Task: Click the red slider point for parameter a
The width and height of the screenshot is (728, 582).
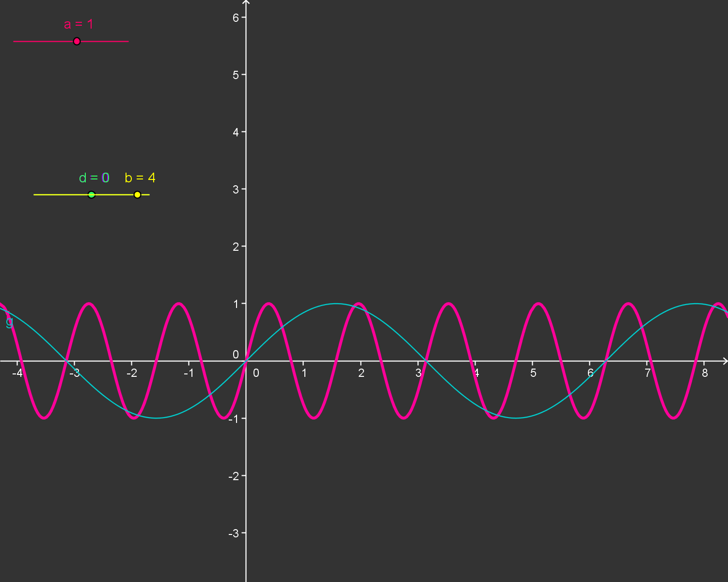Action: click(x=77, y=41)
